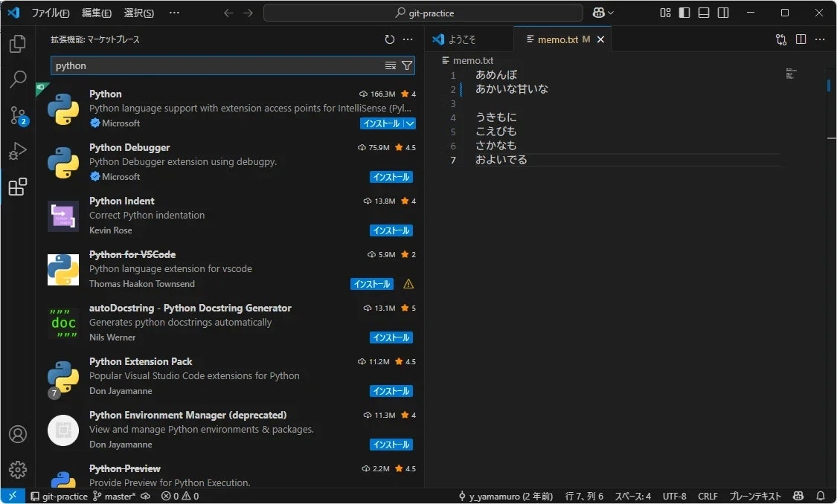Open the ファイル(F) menu
The width and height of the screenshot is (837, 504).
coord(51,13)
